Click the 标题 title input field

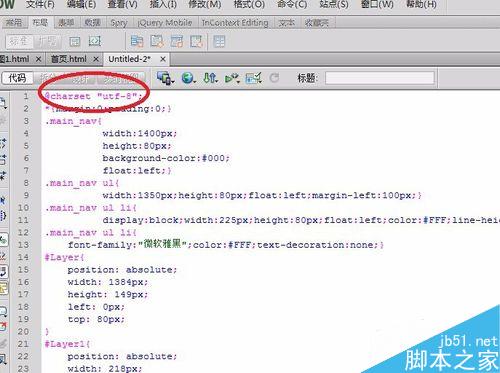point(380,78)
